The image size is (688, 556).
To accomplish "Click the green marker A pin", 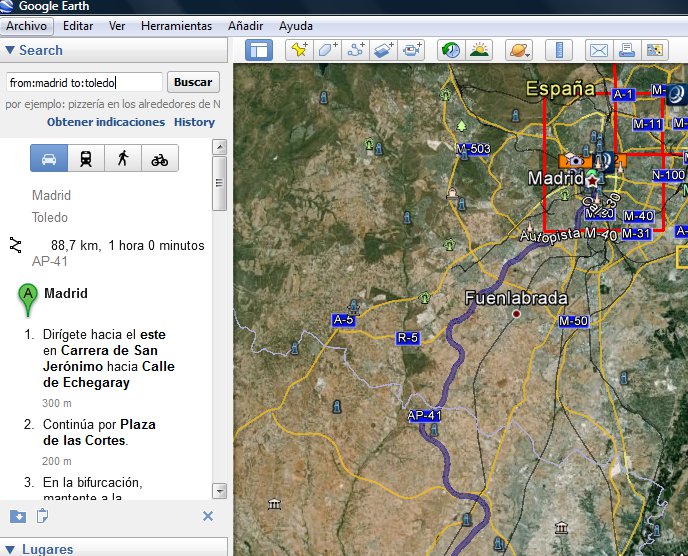I will pyautogui.click(x=28, y=300).
